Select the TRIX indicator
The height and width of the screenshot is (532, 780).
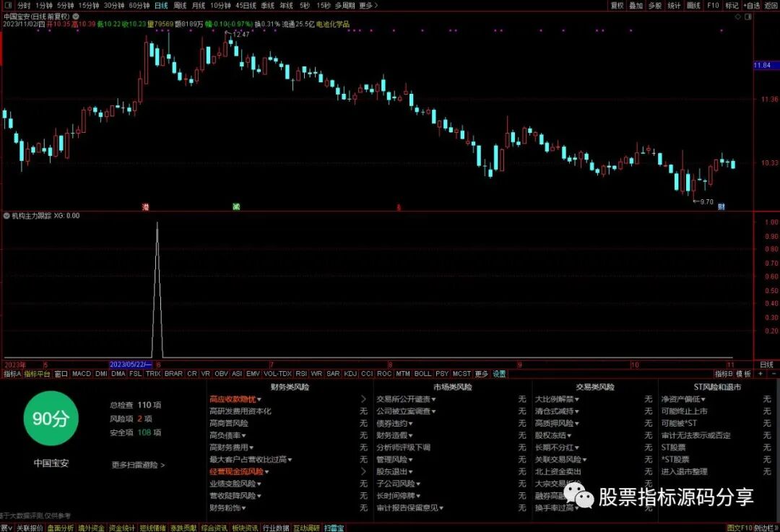click(x=153, y=373)
